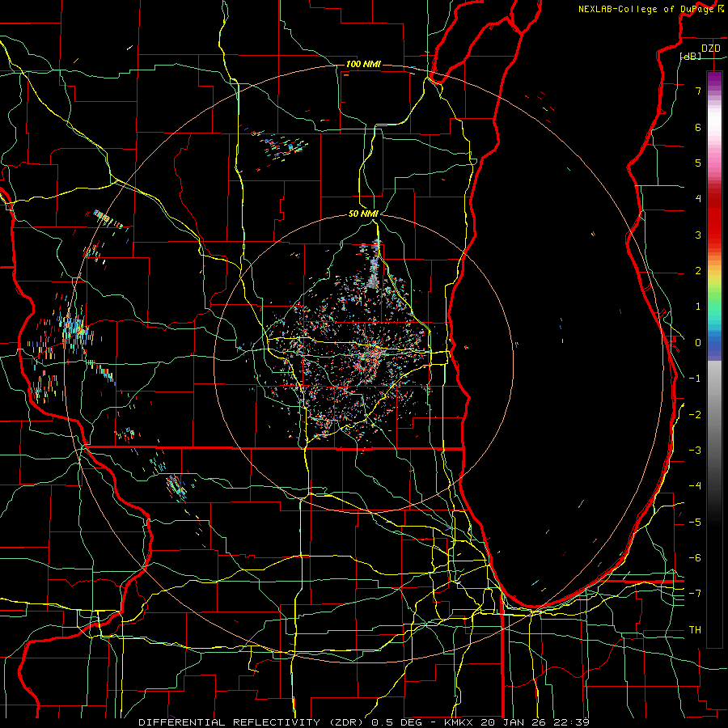Click the 7 value on color scale
This screenshot has width=728, height=728.
click(x=698, y=91)
